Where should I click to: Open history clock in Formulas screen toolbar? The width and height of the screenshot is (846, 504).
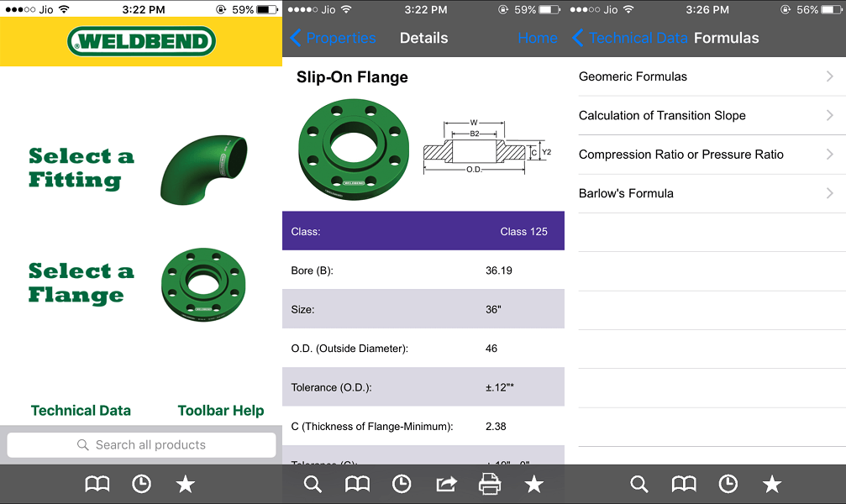[x=728, y=484]
